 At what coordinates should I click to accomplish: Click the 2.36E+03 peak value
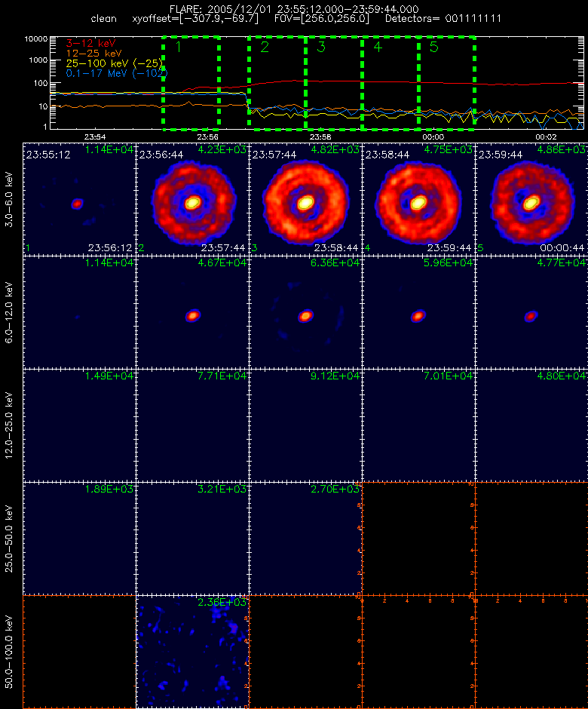click(x=222, y=602)
